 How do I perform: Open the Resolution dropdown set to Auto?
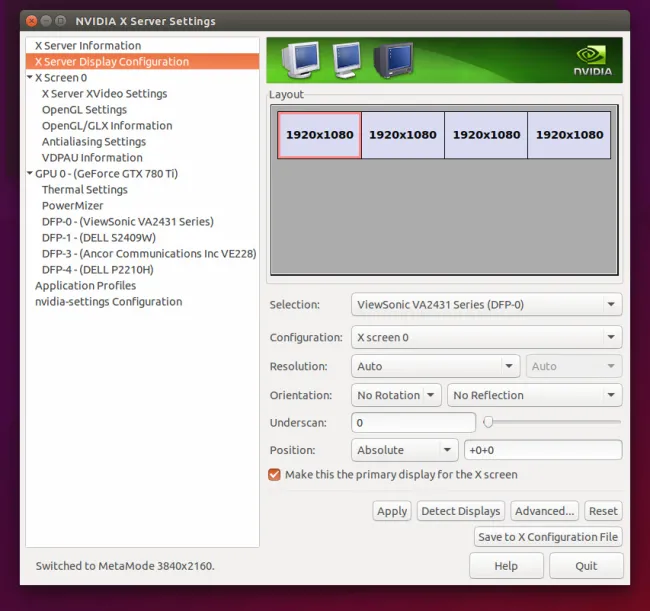coord(435,366)
